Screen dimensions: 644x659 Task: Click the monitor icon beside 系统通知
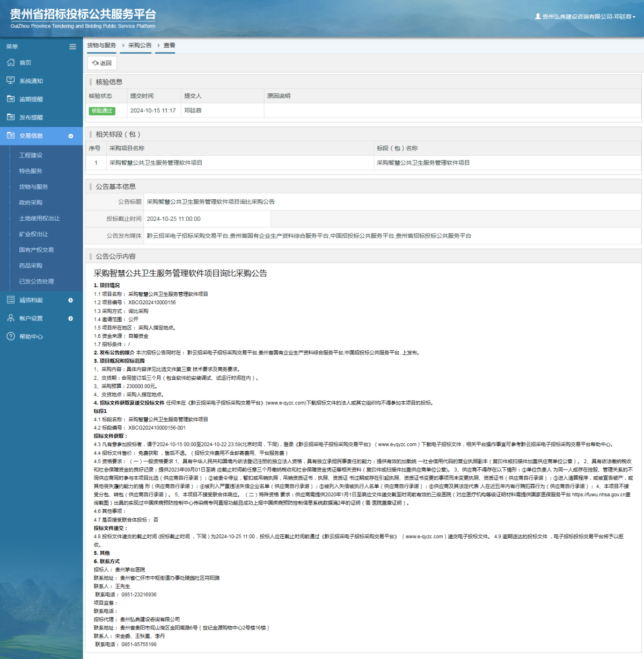11,81
